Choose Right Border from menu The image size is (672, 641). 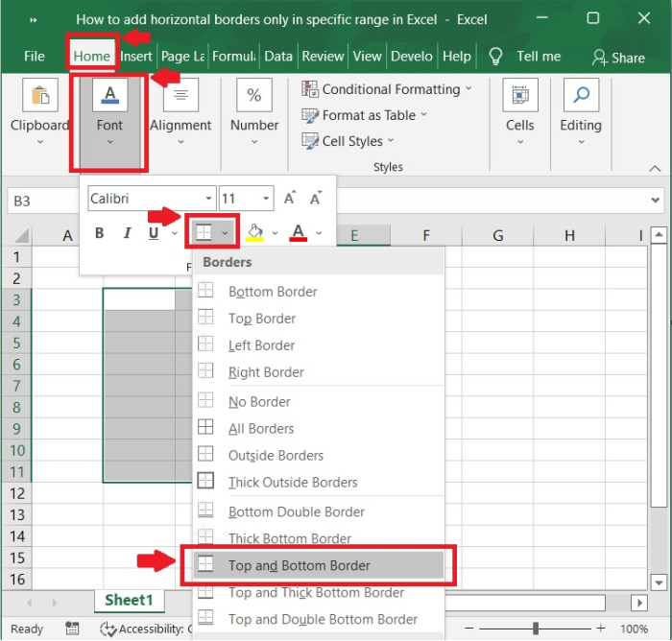[x=319, y=372]
